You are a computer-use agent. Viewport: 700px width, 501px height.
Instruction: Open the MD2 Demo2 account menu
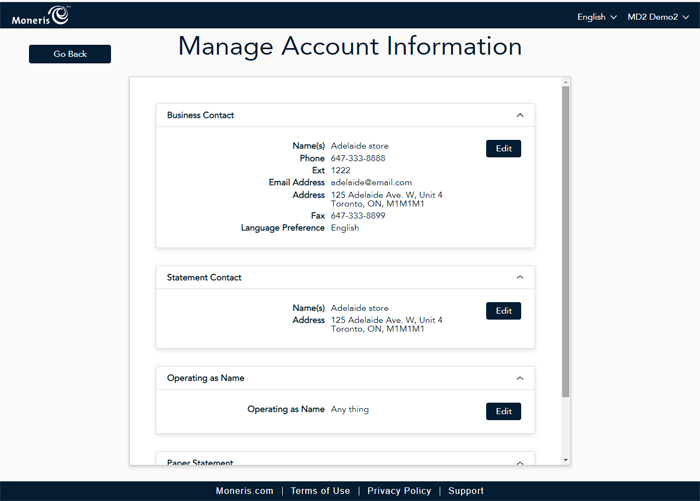click(x=658, y=17)
